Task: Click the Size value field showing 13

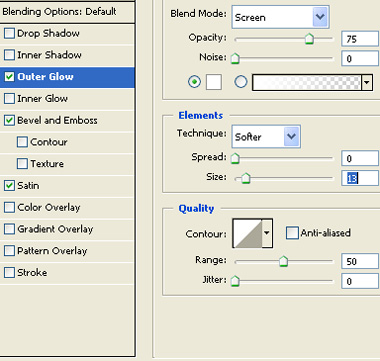Action: point(360,178)
